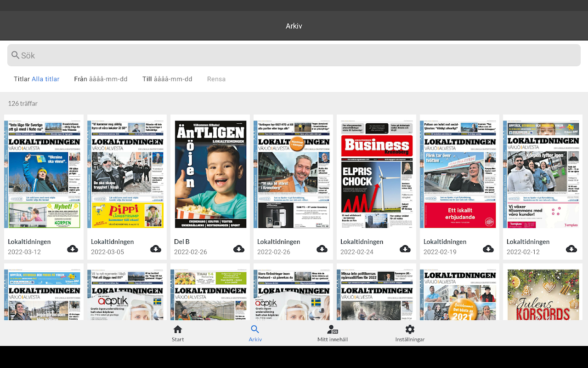The height and width of the screenshot is (368, 588).
Task: Download the Del B 2022-02-26 issue
Action: pyautogui.click(x=238, y=249)
